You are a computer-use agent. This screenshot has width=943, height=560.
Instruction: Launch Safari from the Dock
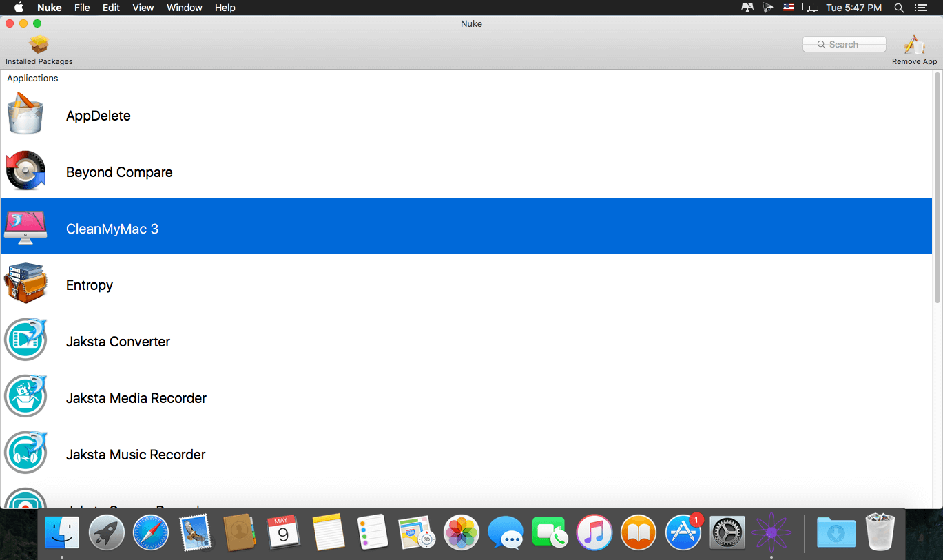tap(150, 532)
